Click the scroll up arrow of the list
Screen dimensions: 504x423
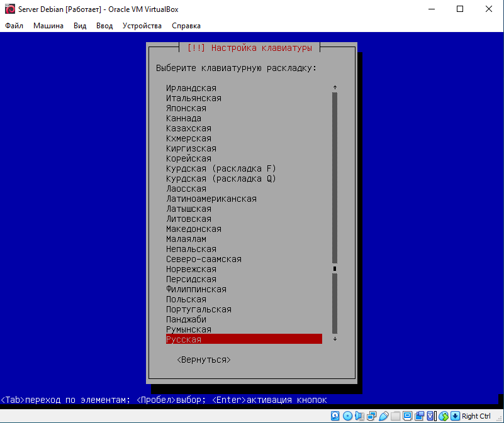click(x=335, y=88)
